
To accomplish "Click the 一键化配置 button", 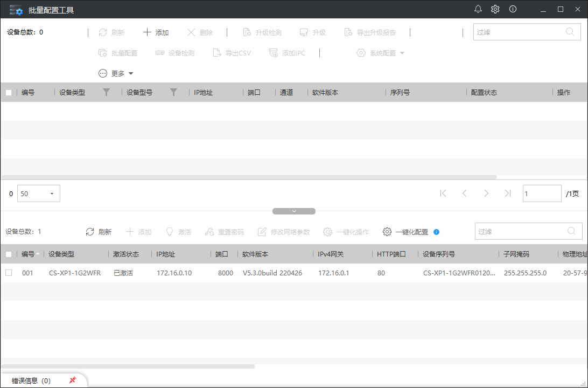I will [406, 232].
